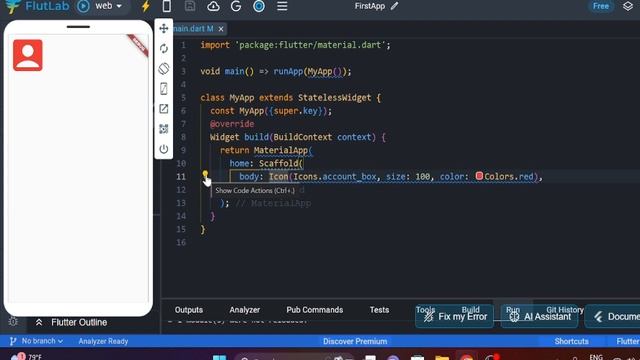Screen dimensions: 640x360
Task: Click the red account box icon in the emulator
Action: point(28,55)
